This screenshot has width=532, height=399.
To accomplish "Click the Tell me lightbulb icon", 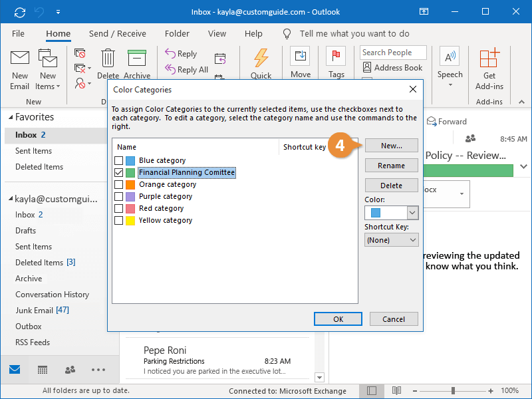I will pyautogui.click(x=287, y=34).
